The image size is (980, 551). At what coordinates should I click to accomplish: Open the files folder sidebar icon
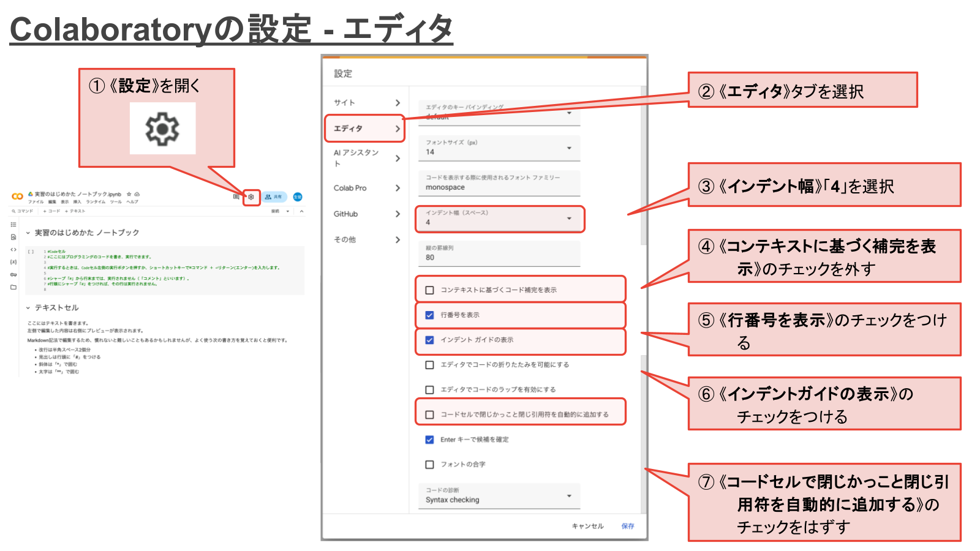tap(13, 287)
